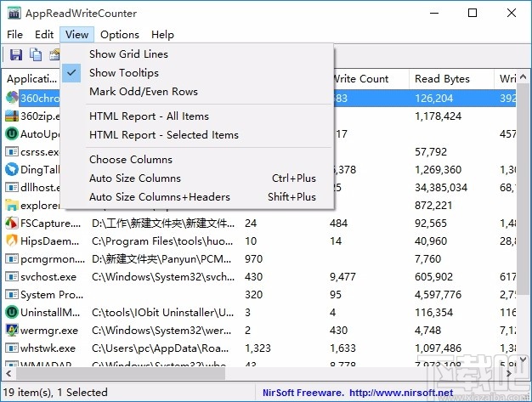Choose Auto Size Columns
This screenshot has height=402, width=532.
(x=197, y=178)
